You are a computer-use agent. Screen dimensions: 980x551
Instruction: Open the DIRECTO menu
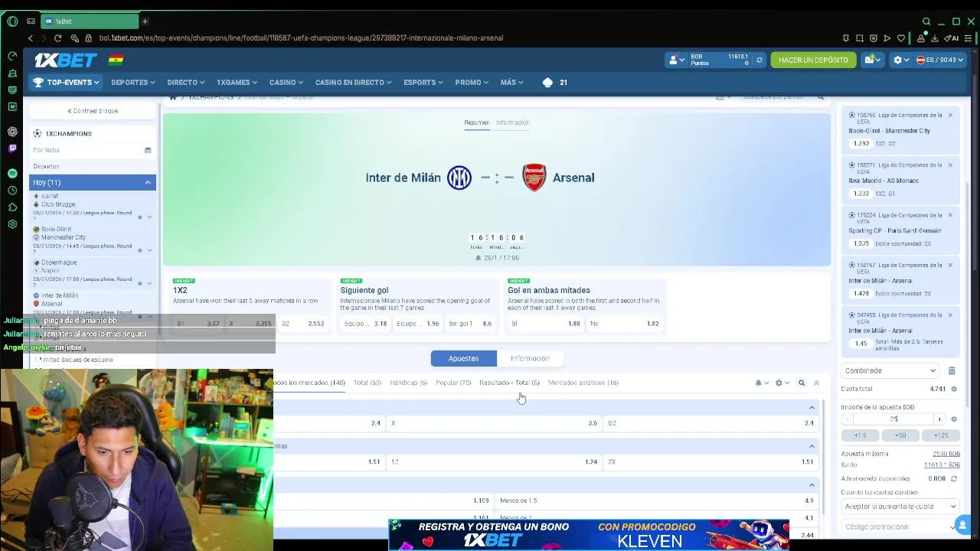click(185, 82)
